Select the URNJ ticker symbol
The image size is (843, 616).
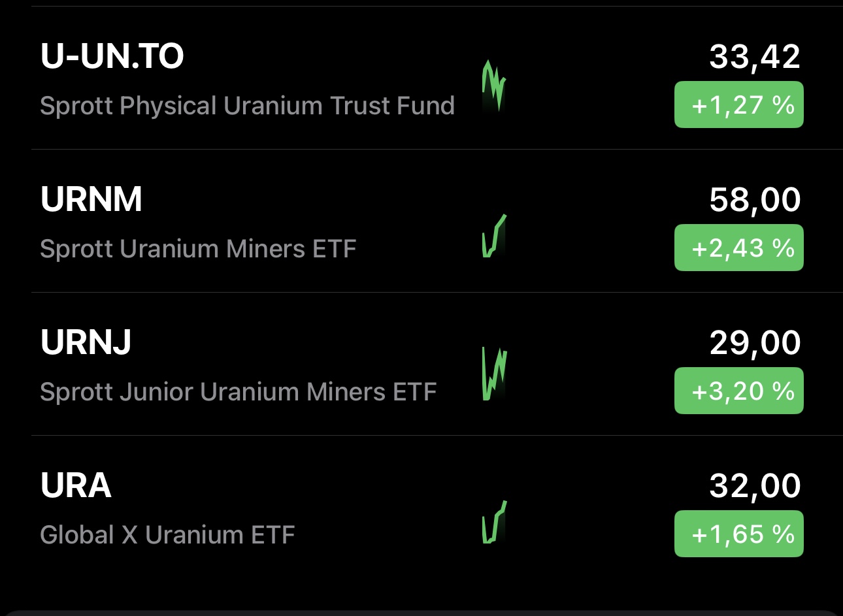86,342
